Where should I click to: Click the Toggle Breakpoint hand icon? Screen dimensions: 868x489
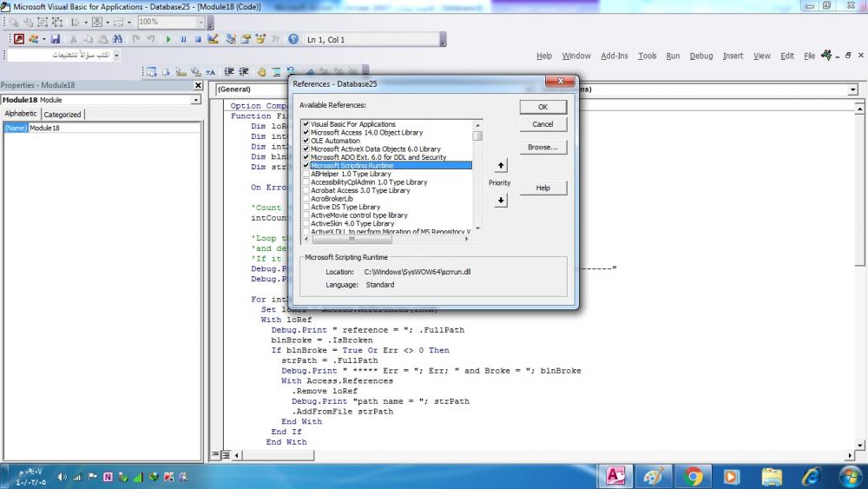pos(261,72)
